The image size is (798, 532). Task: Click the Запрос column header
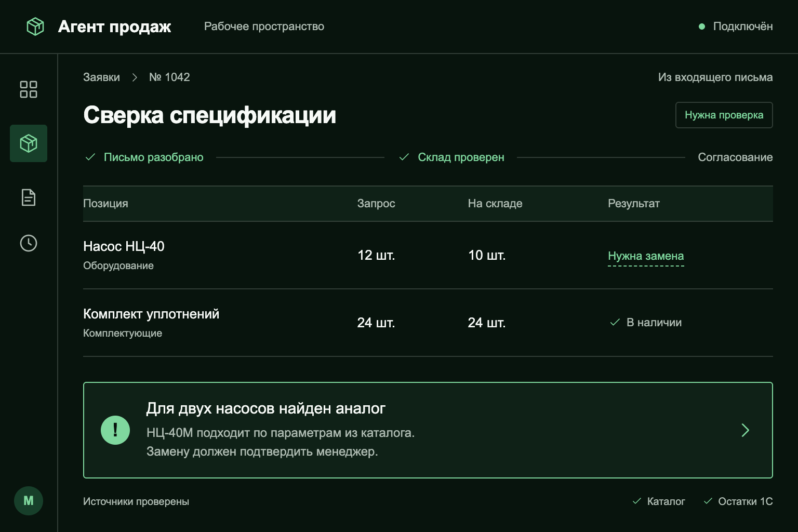[376, 204]
